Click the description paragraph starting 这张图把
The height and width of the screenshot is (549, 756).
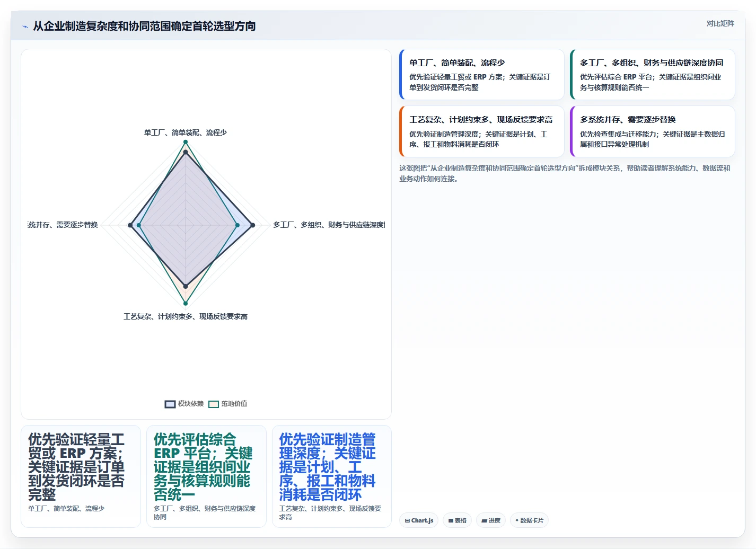point(565,173)
